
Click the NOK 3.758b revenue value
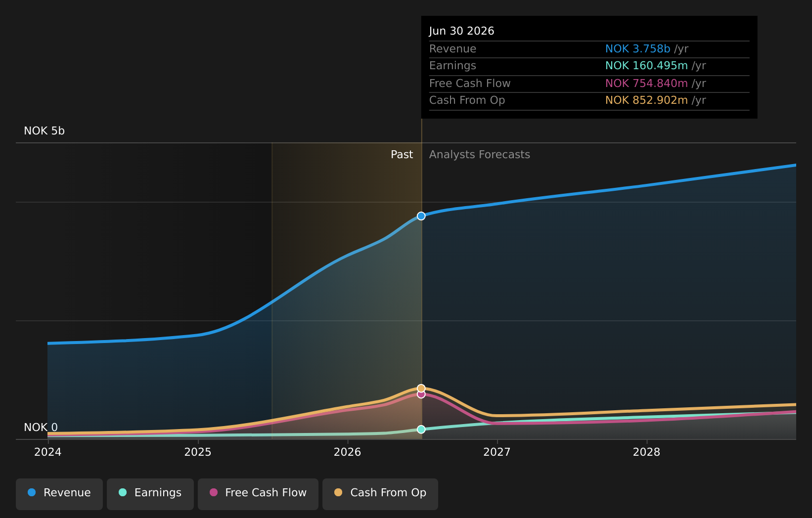[638, 49]
